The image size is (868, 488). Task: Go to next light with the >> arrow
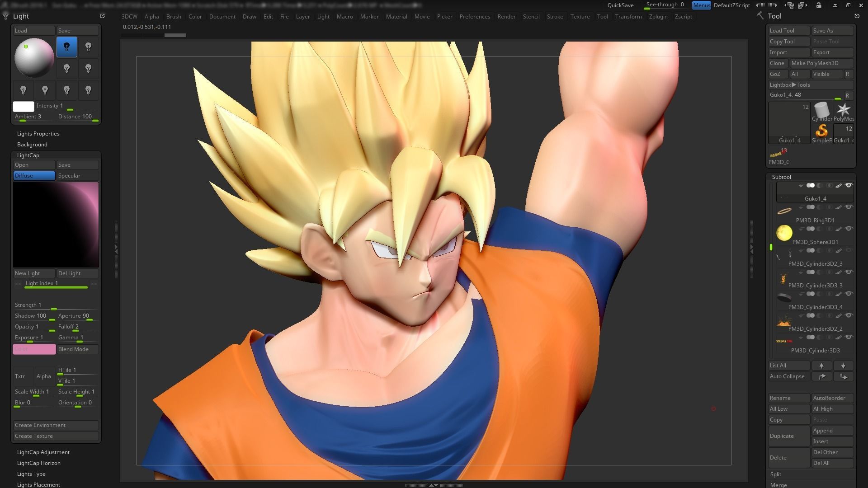click(x=94, y=284)
